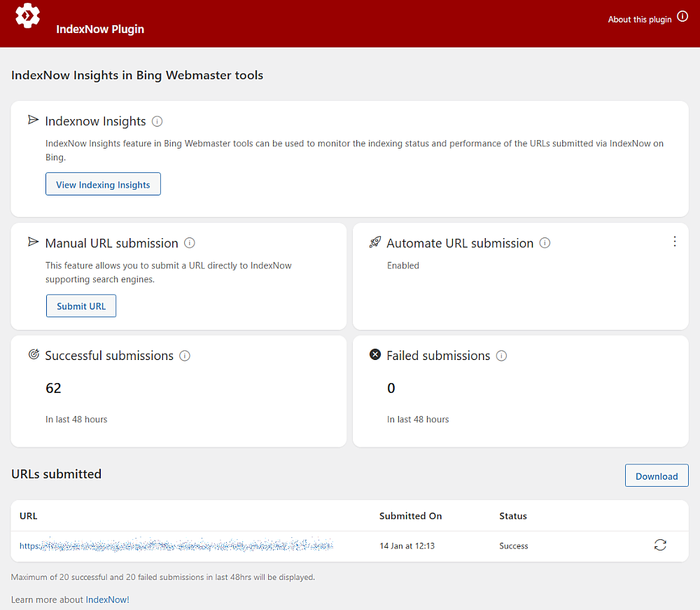Click 'In last 48 hours' under Failed submissions
The width and height of the screenshot is (700, 610).
click(x=418, y=420)
